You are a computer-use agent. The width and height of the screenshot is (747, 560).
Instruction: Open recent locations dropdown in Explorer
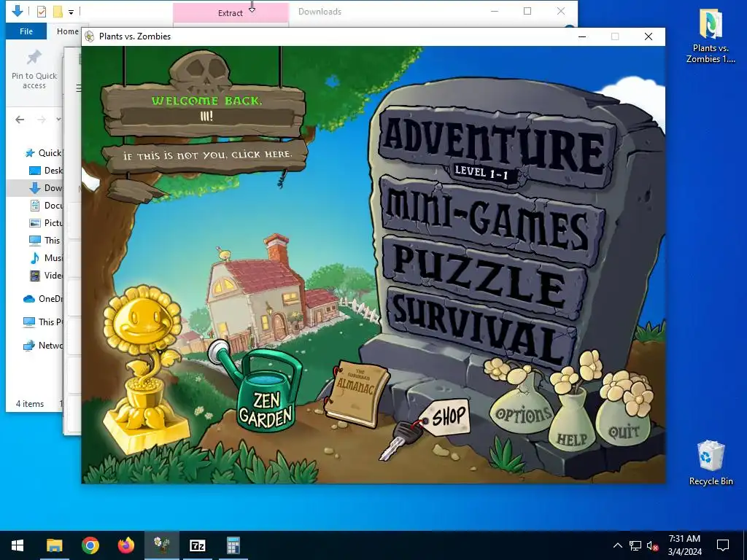(x=58, y=120)
